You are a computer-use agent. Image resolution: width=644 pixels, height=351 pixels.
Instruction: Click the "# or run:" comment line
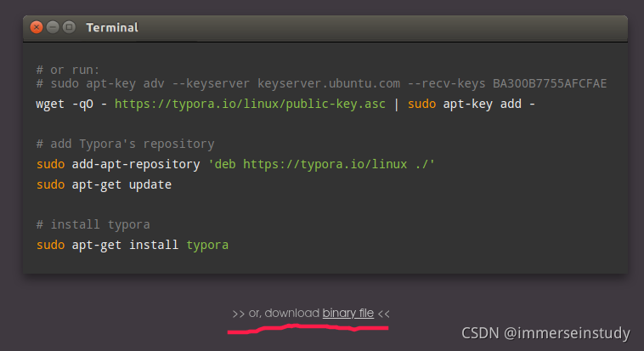(68, 70)
